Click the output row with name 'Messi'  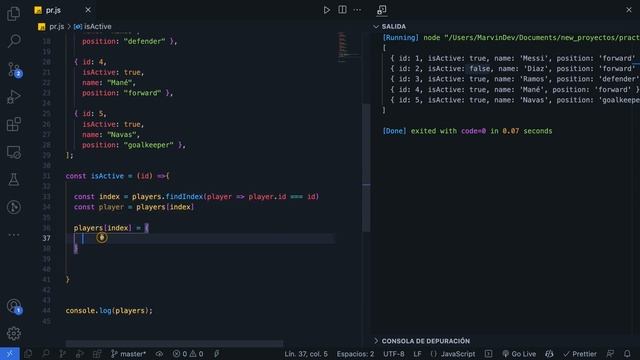513,58
